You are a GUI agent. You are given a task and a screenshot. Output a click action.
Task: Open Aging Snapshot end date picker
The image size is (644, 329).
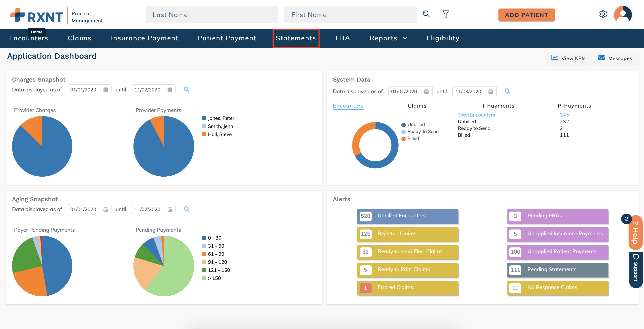click(170, 209)
